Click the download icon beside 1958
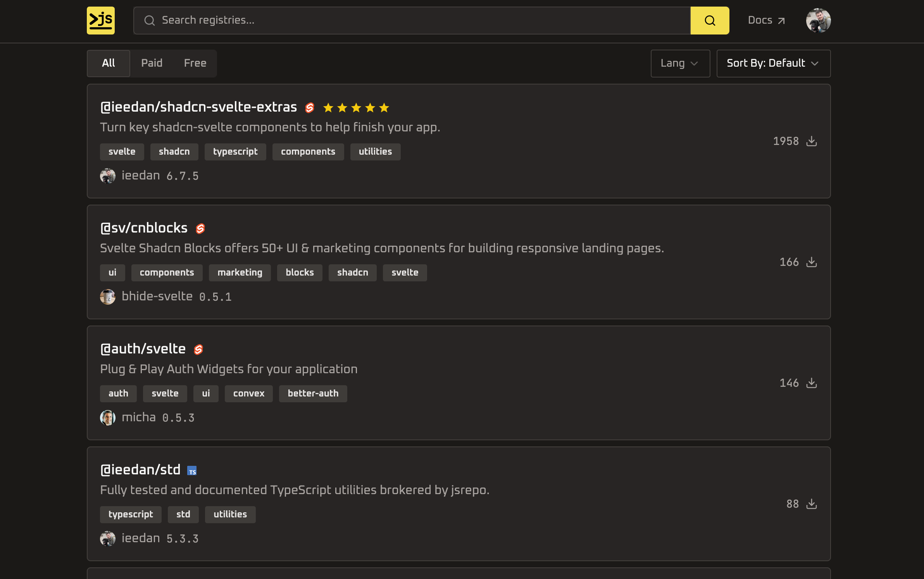924x579 pixels. 812,141
